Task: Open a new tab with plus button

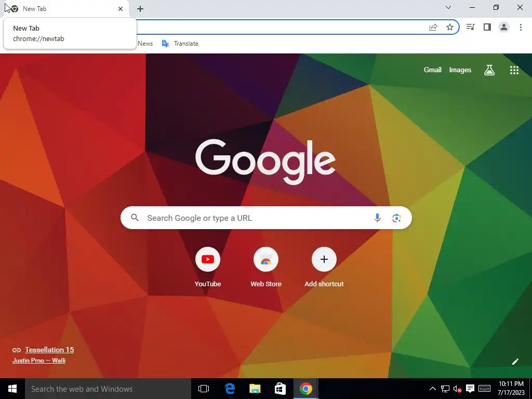Action: (140, 9)
